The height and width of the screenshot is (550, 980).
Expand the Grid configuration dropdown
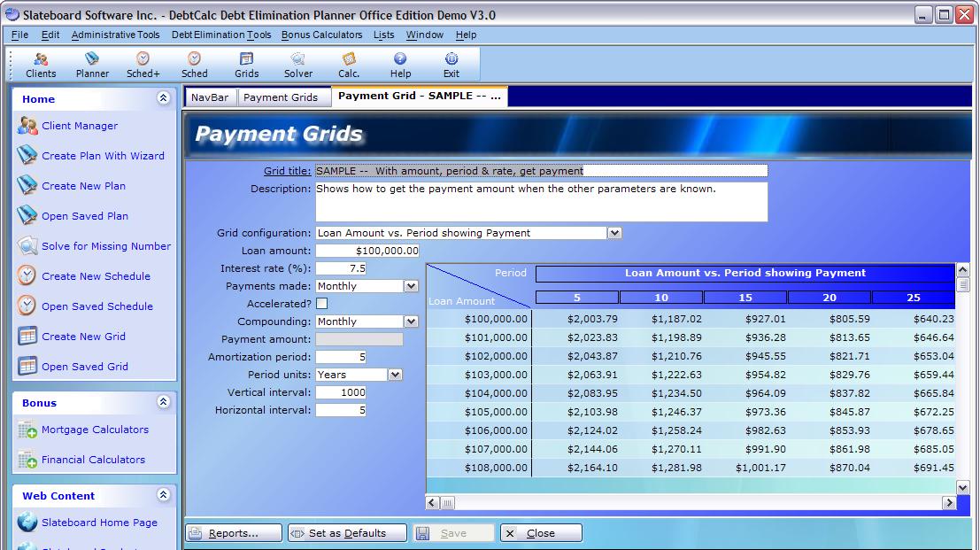[x=614, y=233]
